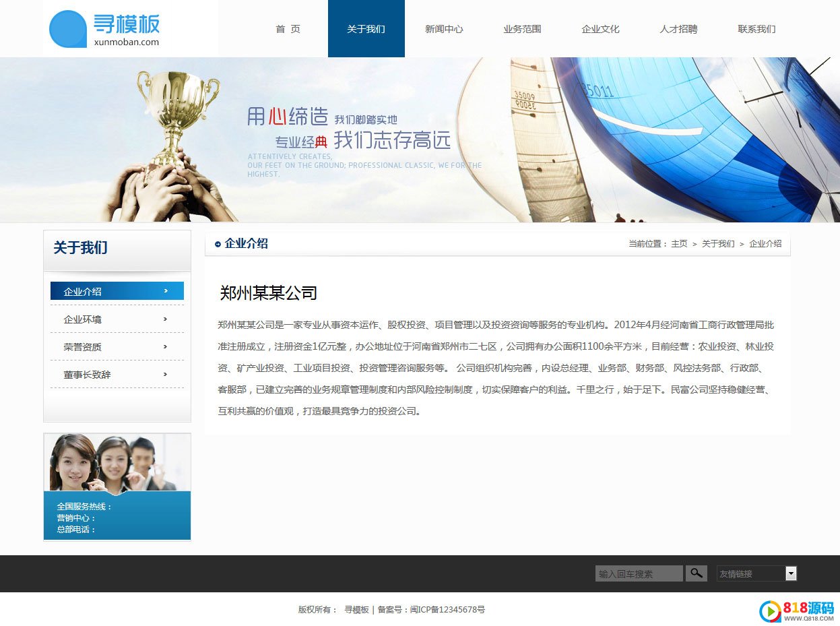
Task: Open the 人才招聘 nav tab
Action: (679, 29)
